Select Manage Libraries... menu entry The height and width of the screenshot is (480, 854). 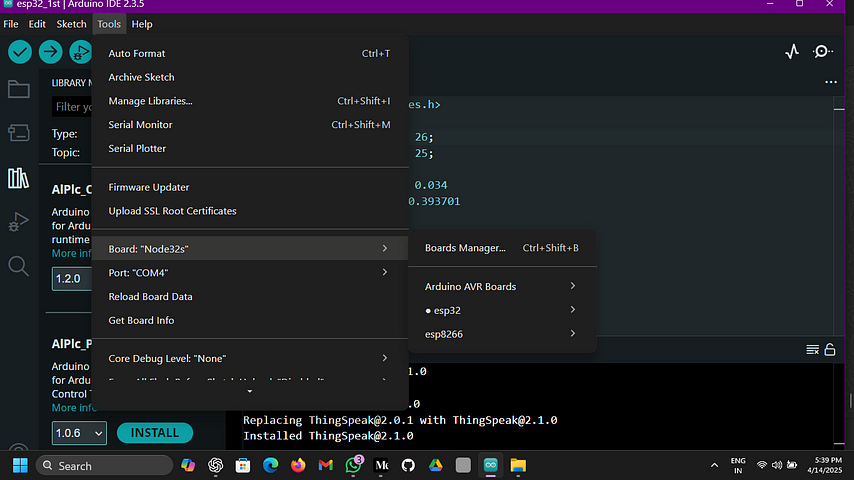point(250,101)
